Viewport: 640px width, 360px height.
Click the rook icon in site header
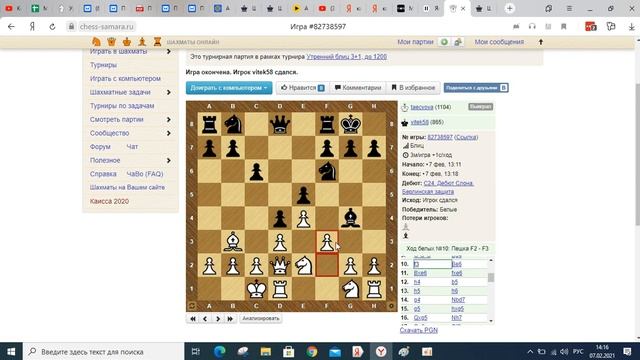coord(158,42)
